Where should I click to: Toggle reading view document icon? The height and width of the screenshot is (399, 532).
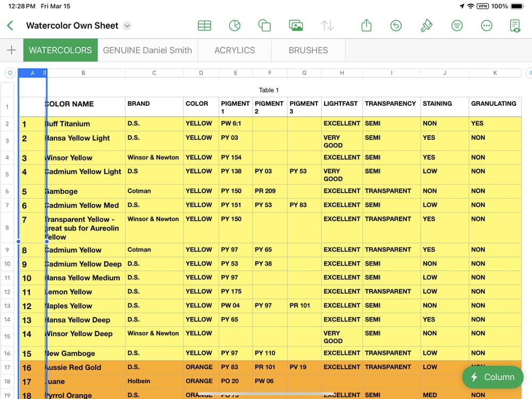click(515, 26)
